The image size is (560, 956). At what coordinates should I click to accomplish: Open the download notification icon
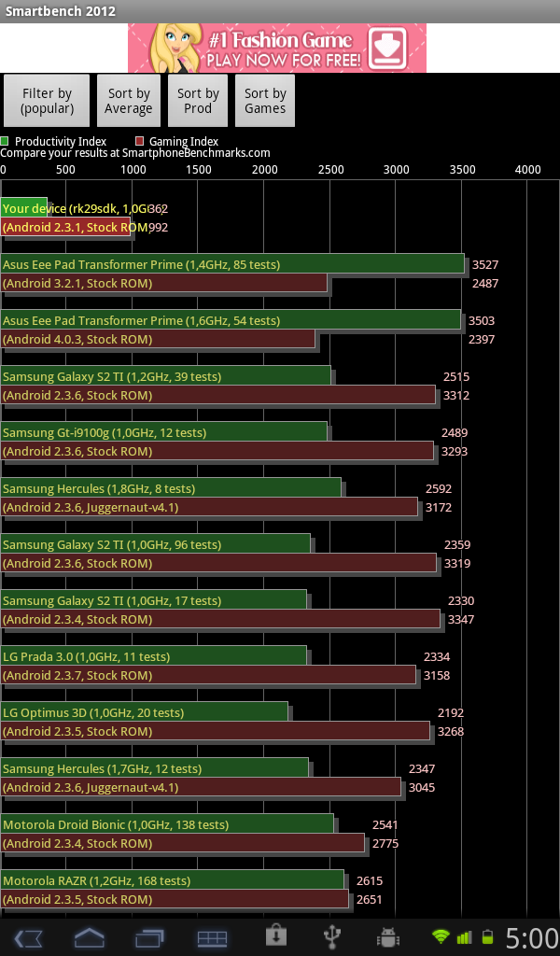point(275,935)
